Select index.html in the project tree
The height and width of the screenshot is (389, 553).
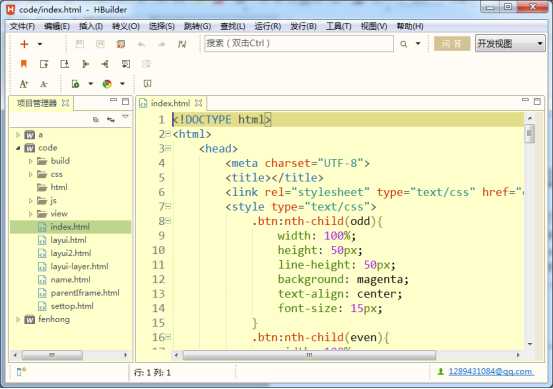[x=71, y=227]
